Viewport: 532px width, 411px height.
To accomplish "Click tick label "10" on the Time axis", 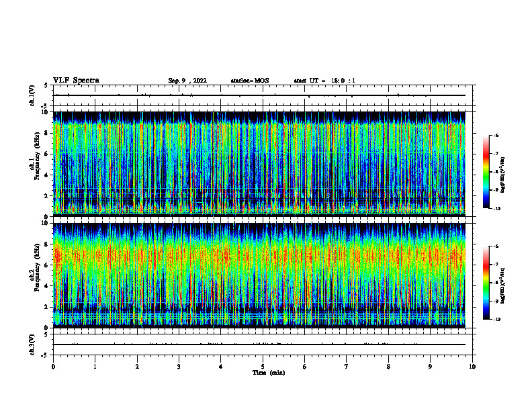I will (472, 367).
